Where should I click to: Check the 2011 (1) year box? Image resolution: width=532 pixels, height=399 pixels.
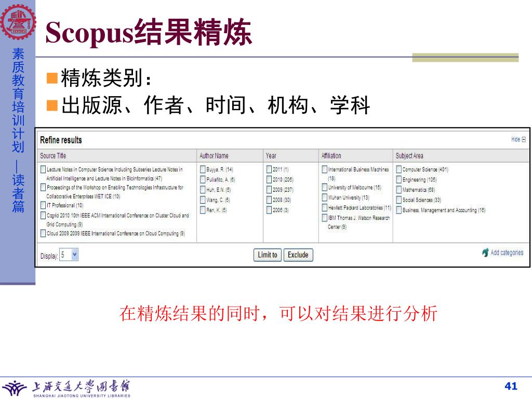click(269, 169)
